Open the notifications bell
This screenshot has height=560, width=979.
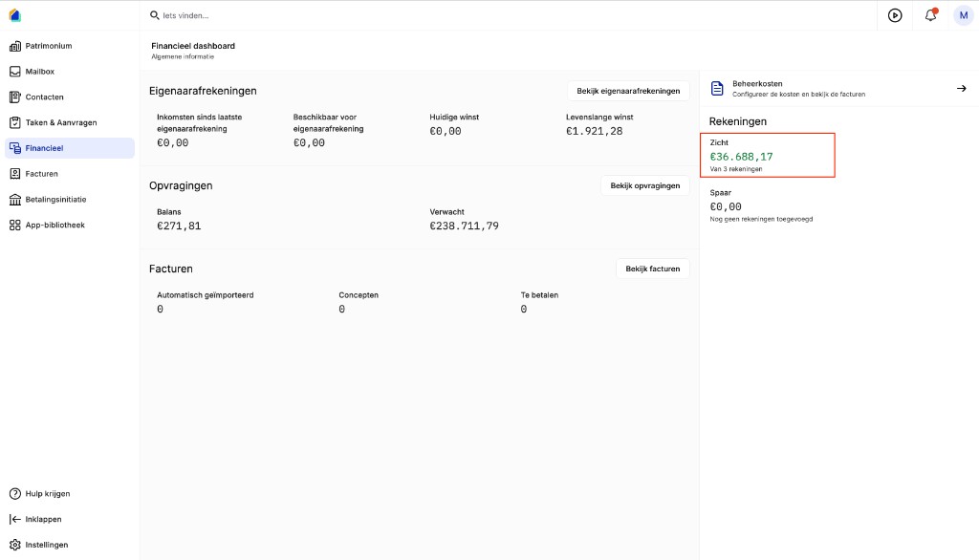pyautogui.click(x=930, y=15)
